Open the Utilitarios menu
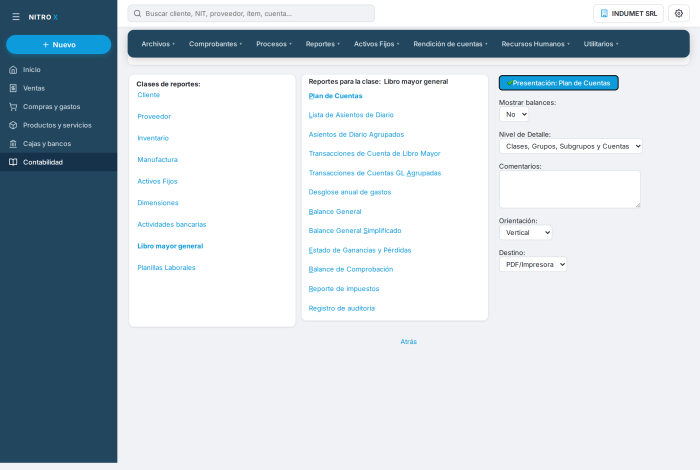The image size is (700, 470). (601, 44)
